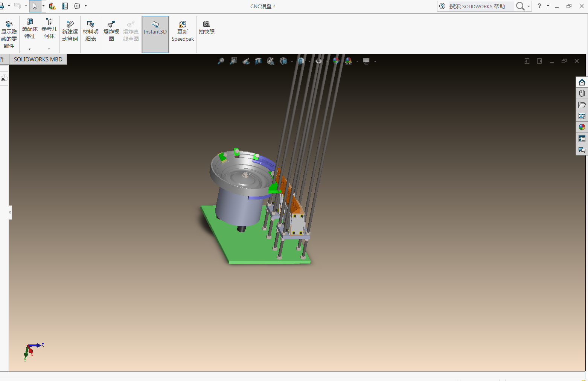Click the Display Style cube icon

pyautogui.click(x=301, y=61)
